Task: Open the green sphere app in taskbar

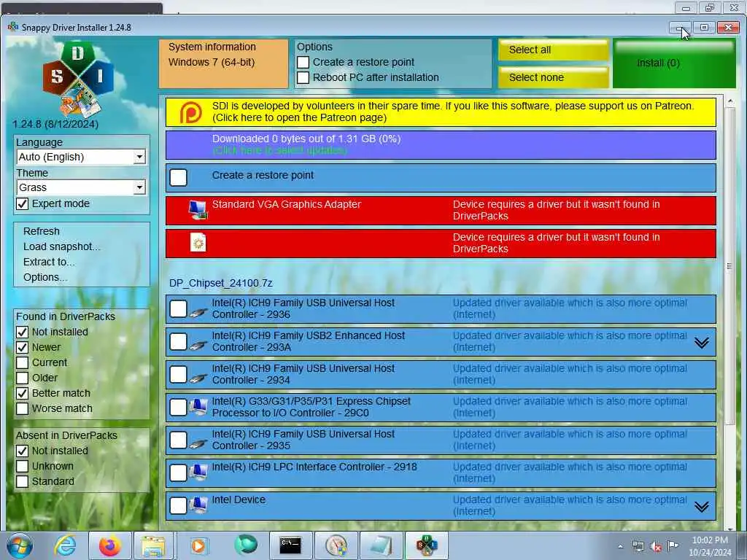Action: tap(245, 545)
